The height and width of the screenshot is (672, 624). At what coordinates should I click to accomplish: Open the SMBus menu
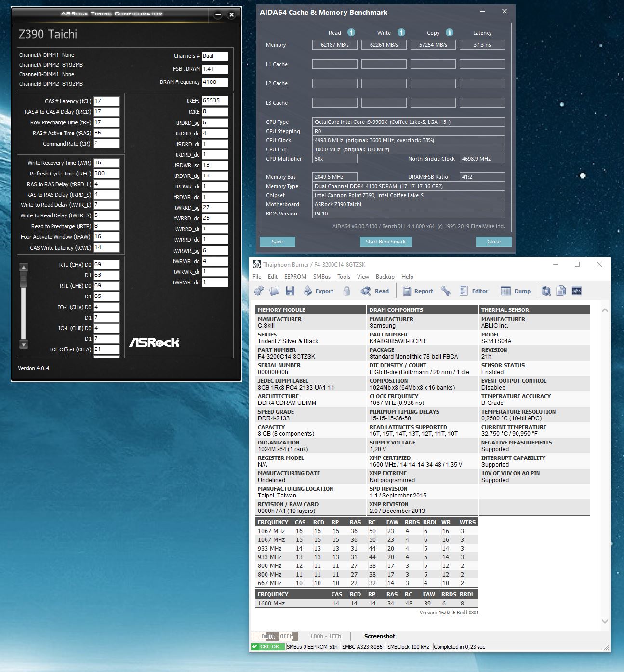(321, 277)
